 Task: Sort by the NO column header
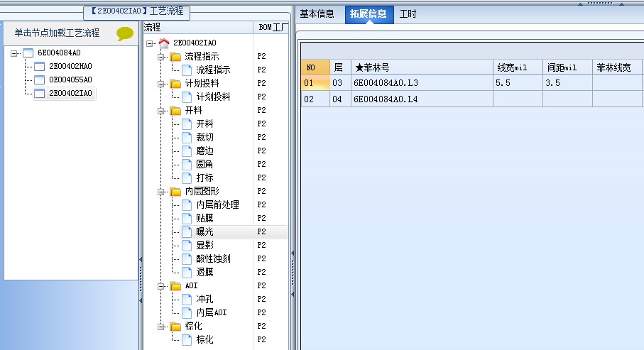[315, 67]
